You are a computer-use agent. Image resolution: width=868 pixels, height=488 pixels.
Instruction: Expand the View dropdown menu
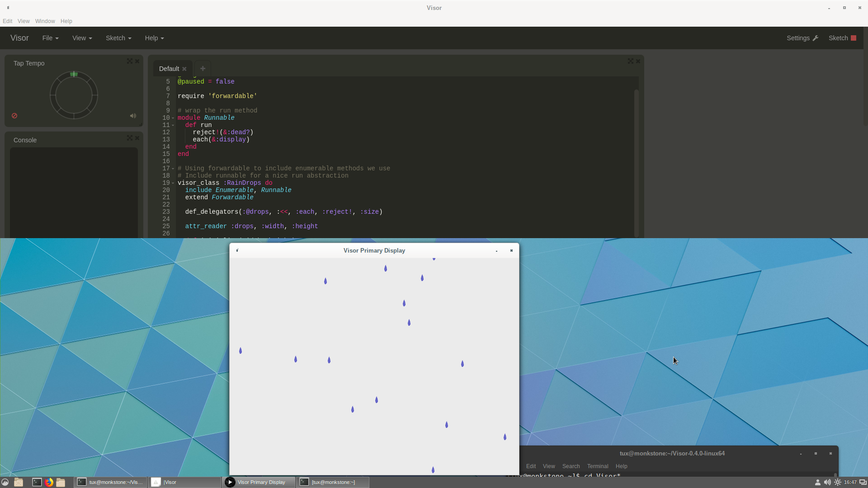click(x=82, y=38)
